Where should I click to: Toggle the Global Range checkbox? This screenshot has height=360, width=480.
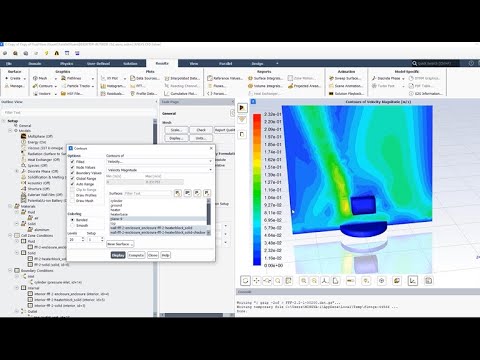pyautogui.click(x=72, y=179)
